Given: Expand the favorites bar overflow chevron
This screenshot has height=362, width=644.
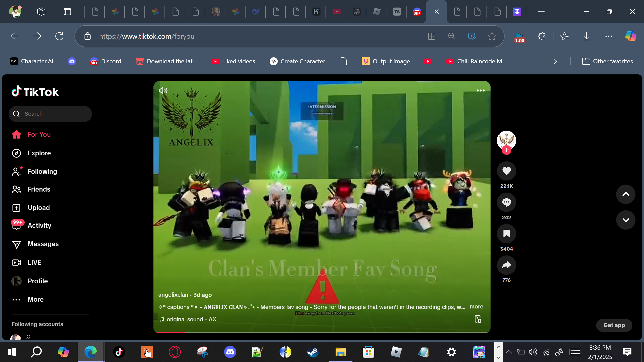Looking at the screenshot, I should pos(555,61).
